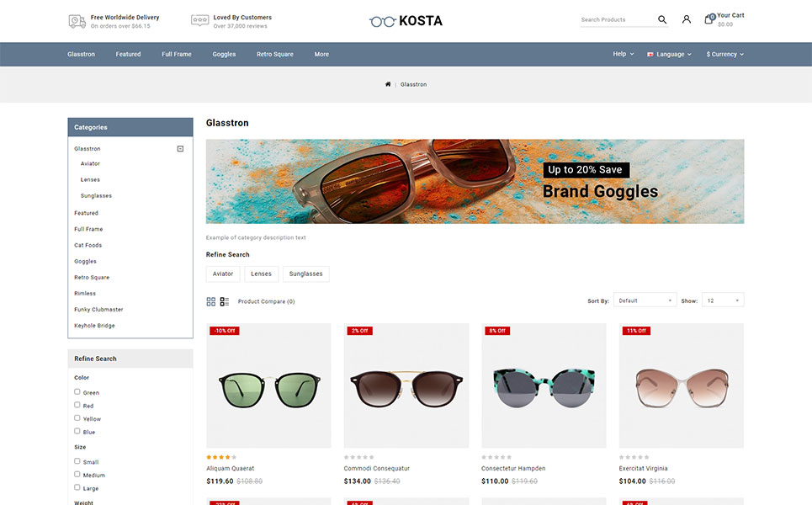Viewport: 812px width, 505px height.
Task: Open Goggles in the navigation bar
Action: [224, 55]
